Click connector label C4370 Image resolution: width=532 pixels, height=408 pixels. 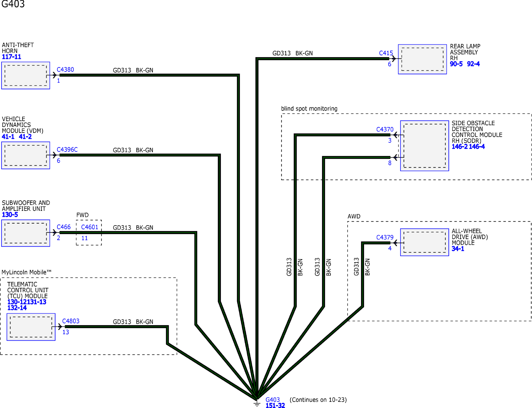tap(385, 129)
